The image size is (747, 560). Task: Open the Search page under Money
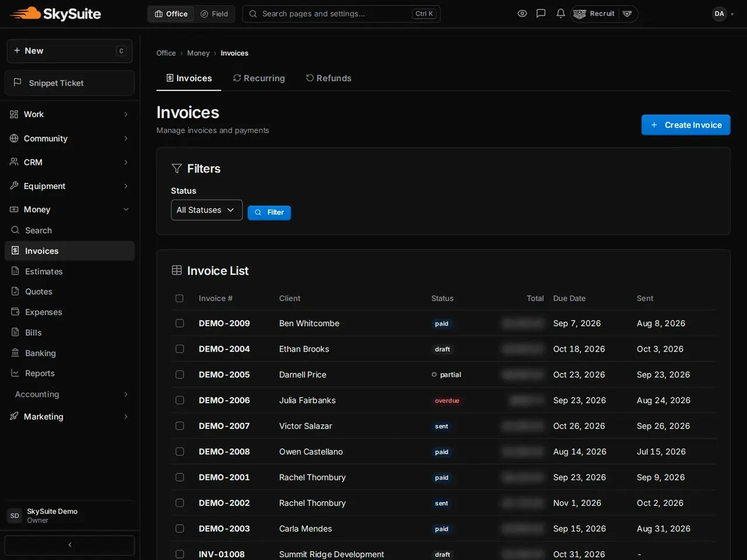coord(69,230)
